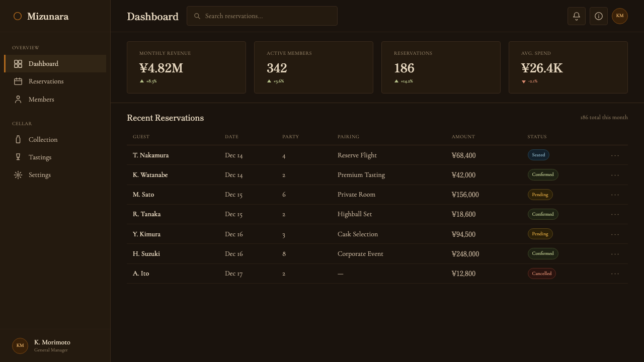
Task: Click the Members person icon
Action: [18, 100]
